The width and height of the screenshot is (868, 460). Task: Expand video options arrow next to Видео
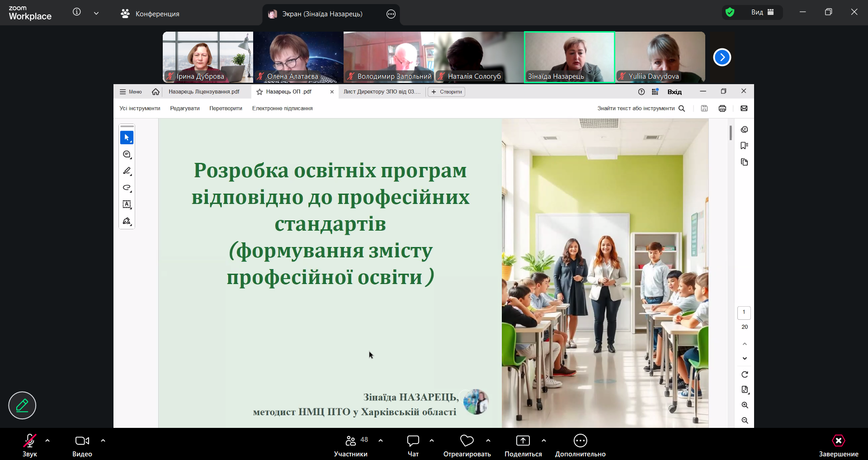point(103,440)
